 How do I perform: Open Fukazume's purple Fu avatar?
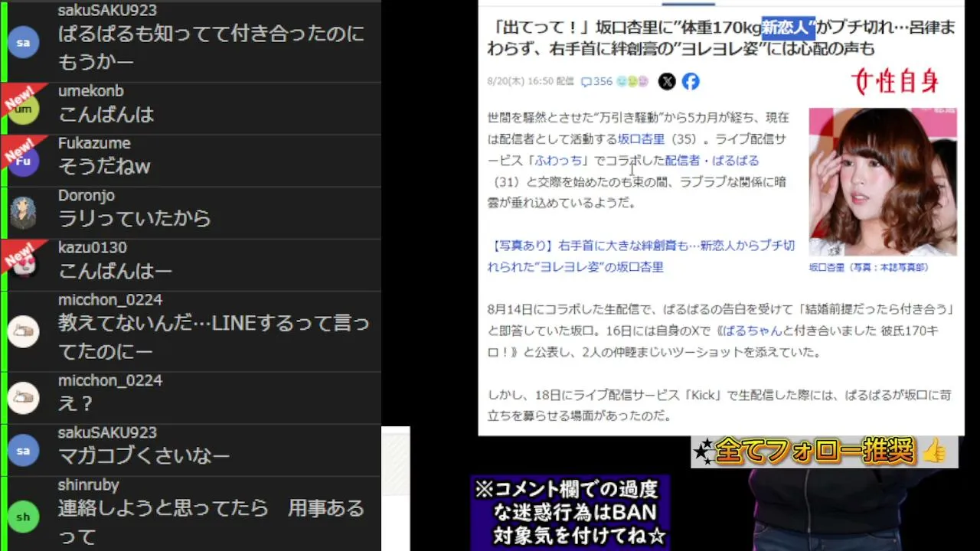tap(23, 161)
